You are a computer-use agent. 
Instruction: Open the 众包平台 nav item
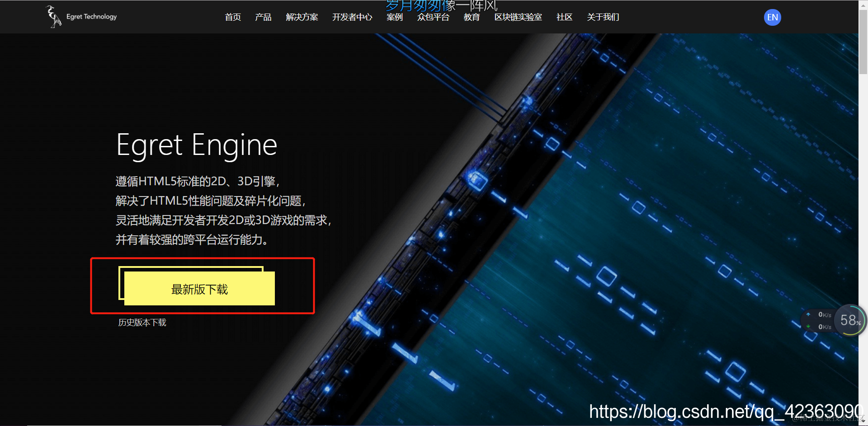tap(433, 17)
